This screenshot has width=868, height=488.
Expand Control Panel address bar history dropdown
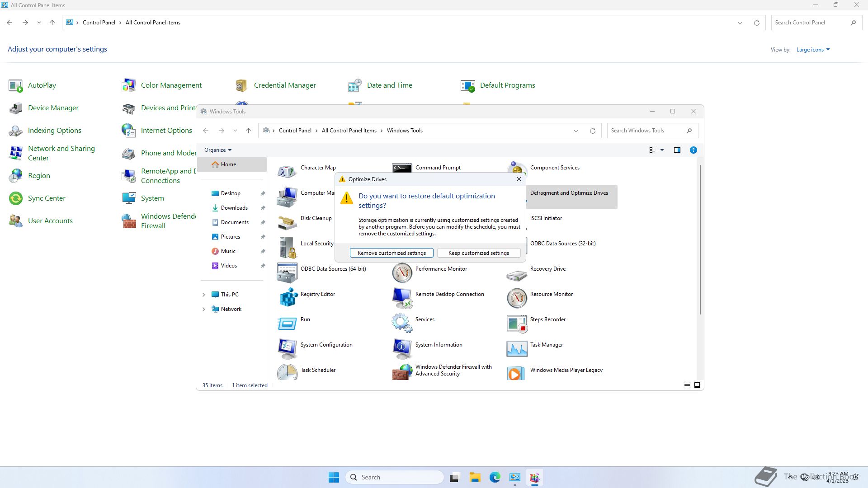pos(740,23)
